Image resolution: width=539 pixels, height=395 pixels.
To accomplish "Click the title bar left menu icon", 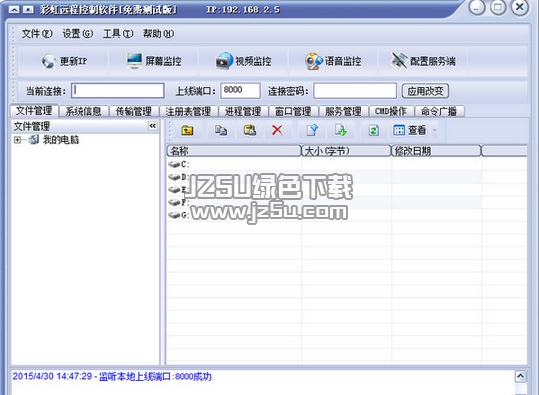I will 14,10.
